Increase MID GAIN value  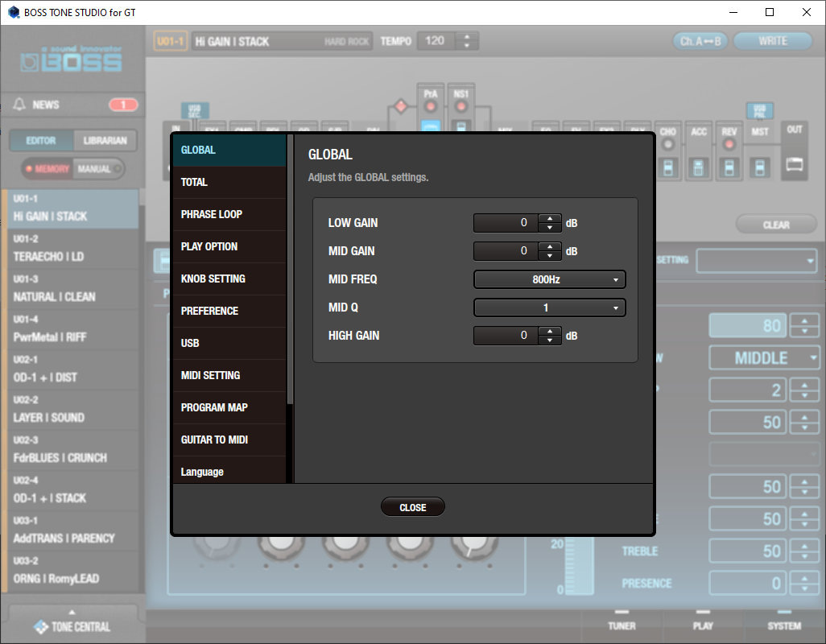coord(550,246)
